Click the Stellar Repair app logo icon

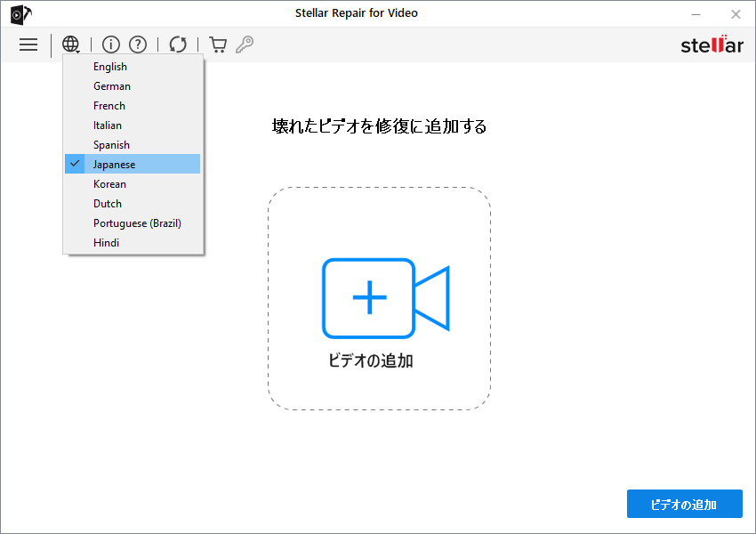pyautogui.click(x=20, y=14)
